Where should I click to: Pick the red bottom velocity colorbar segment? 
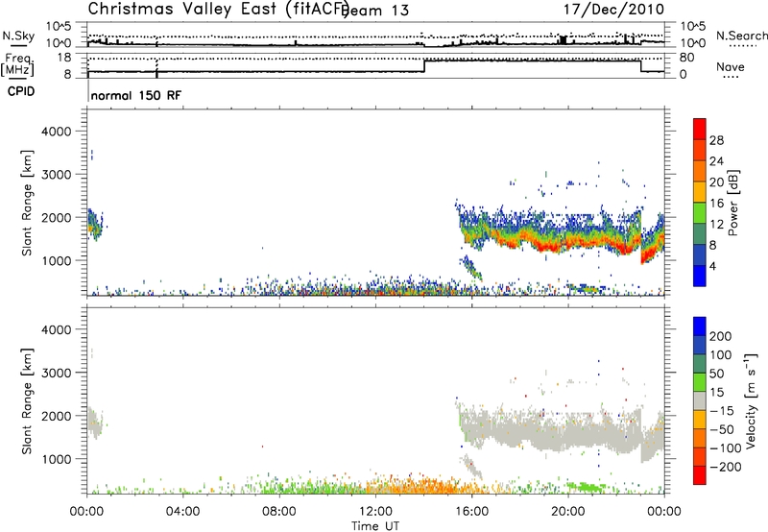click(700, 475)
